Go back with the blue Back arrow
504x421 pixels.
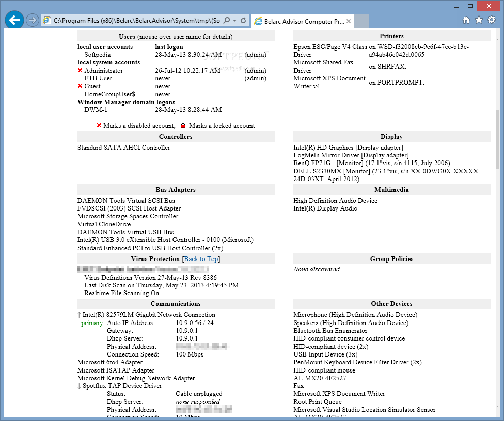pyautogui.click(x=14, y=20)
